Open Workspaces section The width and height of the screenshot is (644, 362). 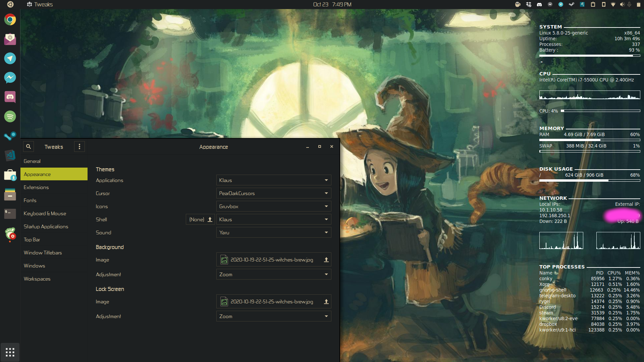(54, 279)
